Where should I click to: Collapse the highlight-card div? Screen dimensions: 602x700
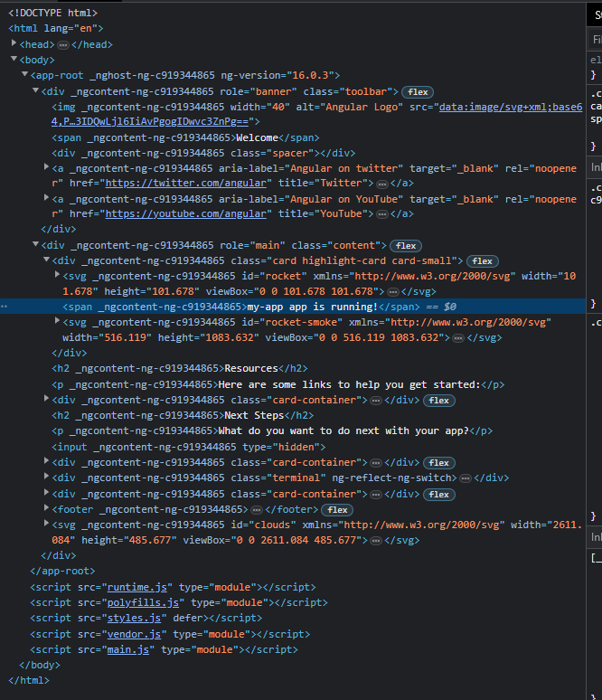(x=46, y=260)
